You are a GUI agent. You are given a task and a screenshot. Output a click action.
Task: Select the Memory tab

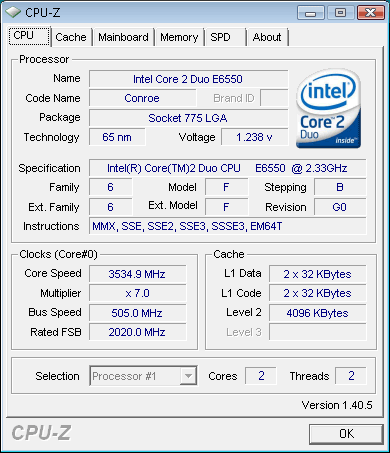(x=179, y=37)
